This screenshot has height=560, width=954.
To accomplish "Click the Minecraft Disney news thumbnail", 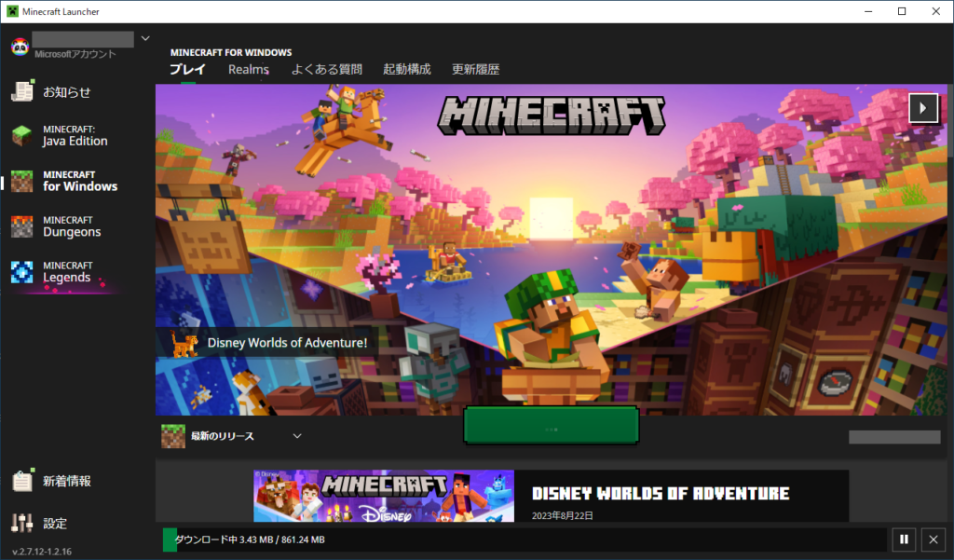I will point(384,496).
